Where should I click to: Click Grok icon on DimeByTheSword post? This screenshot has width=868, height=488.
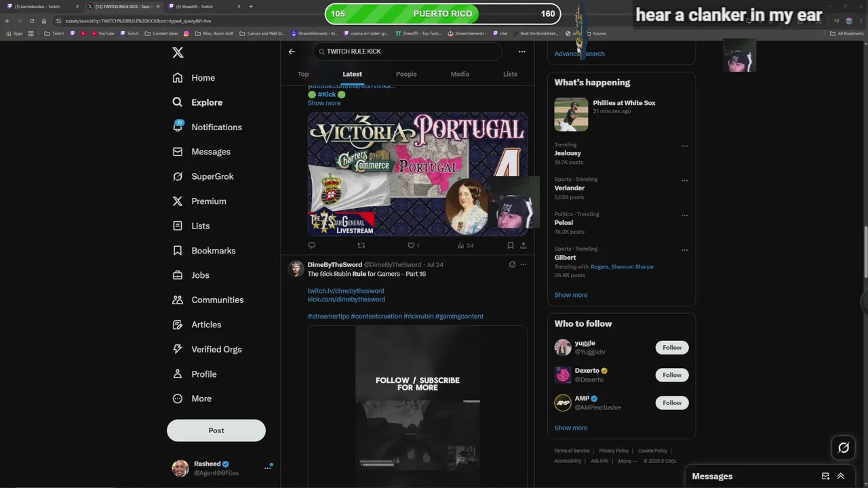tap(512, 264)
